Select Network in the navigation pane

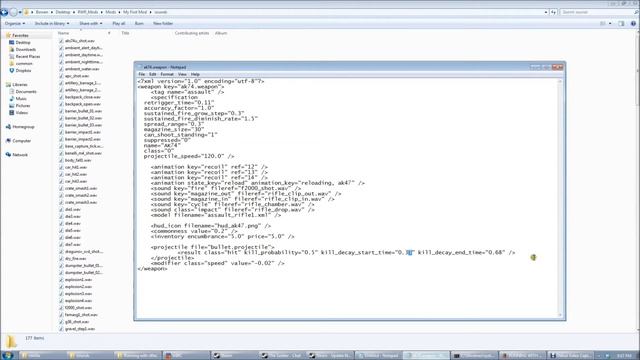coord(20,155)
